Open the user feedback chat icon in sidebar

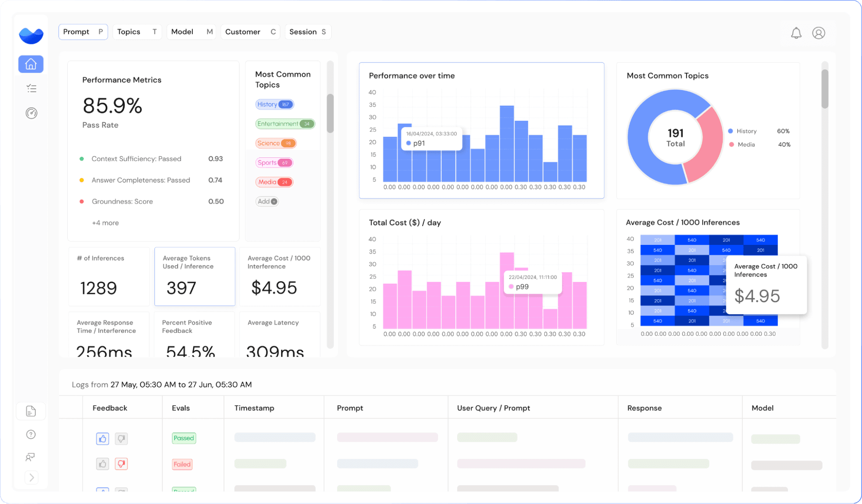[x=30, y=457]
